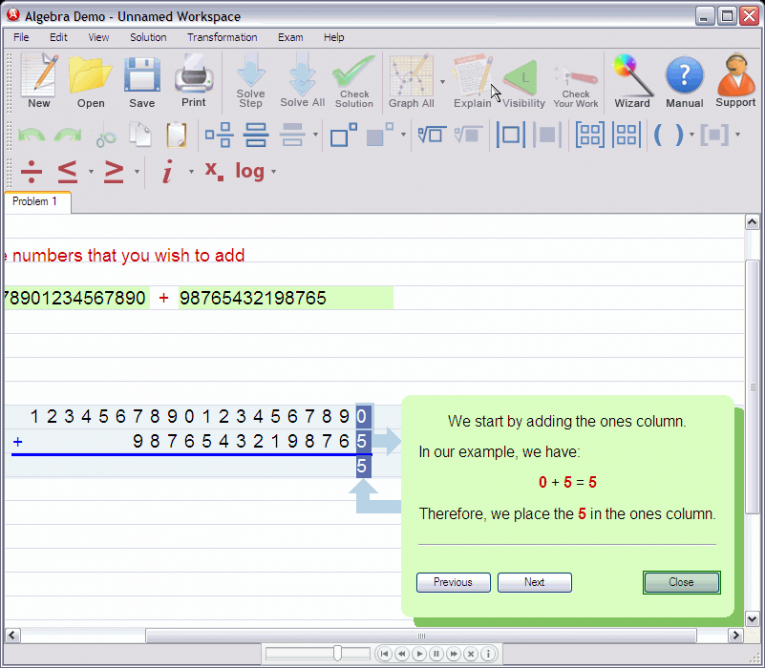Click the Solve All icon

click(x=302, y=81)
